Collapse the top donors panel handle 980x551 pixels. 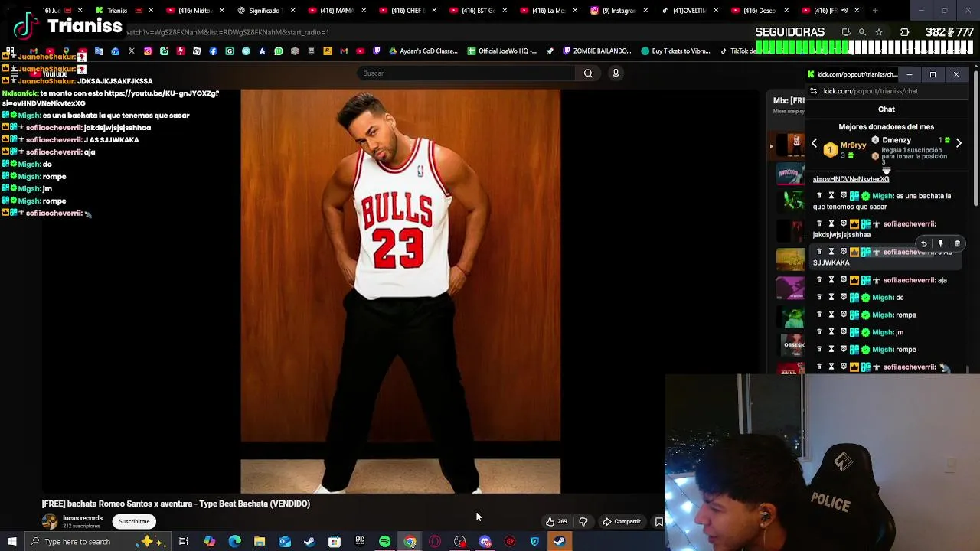coord(887,171)
